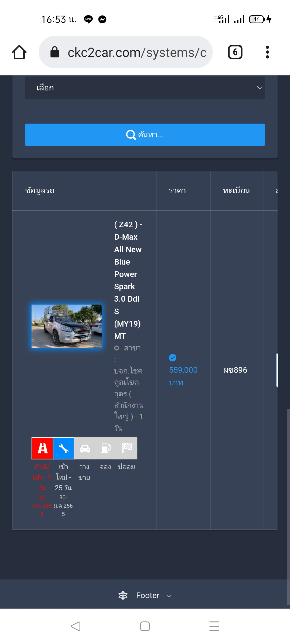Click the D-Max All New Blue Power title

point(128,280)
